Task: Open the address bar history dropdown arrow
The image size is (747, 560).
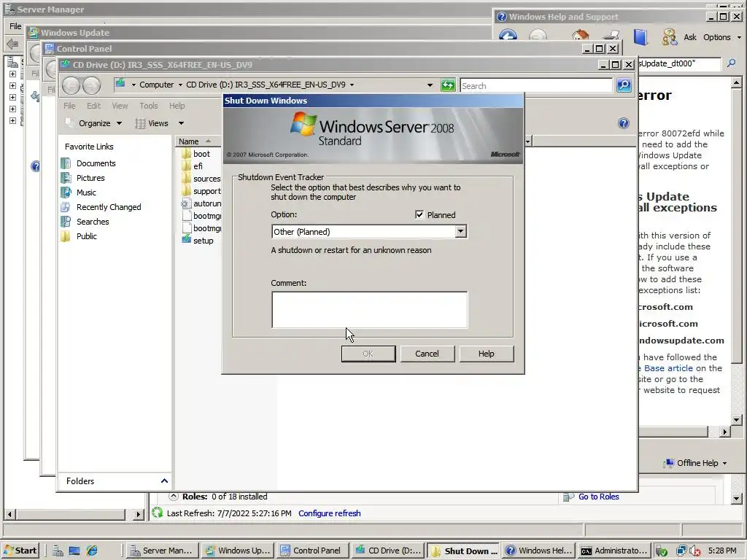Action: pyautogui.click(x=430, y=85)
